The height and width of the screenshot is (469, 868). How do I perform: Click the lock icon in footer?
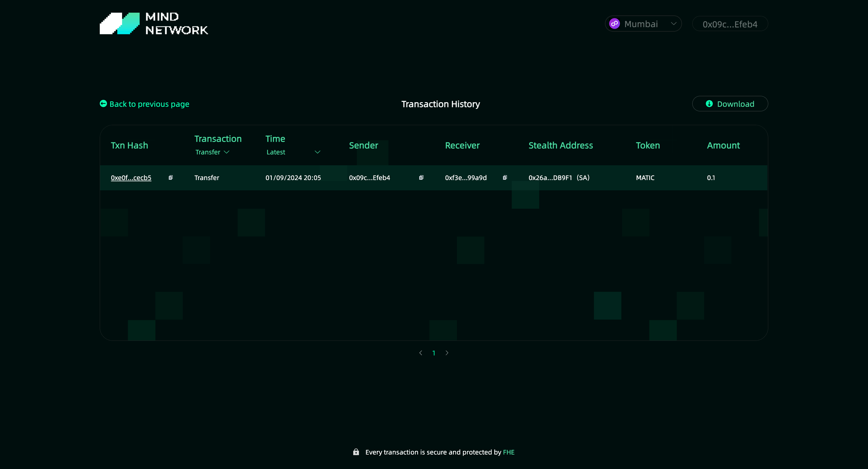pyautogui.click(x=356, y=452)
